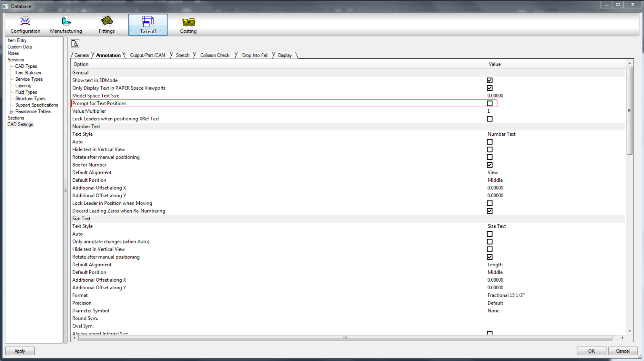Switch to the Output/Print/CAM tab
The image size is (644, 361).
[147, 55]
